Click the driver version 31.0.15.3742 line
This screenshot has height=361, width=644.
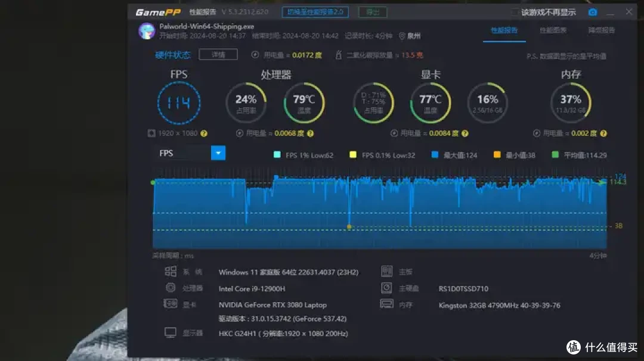pos(283,318)
